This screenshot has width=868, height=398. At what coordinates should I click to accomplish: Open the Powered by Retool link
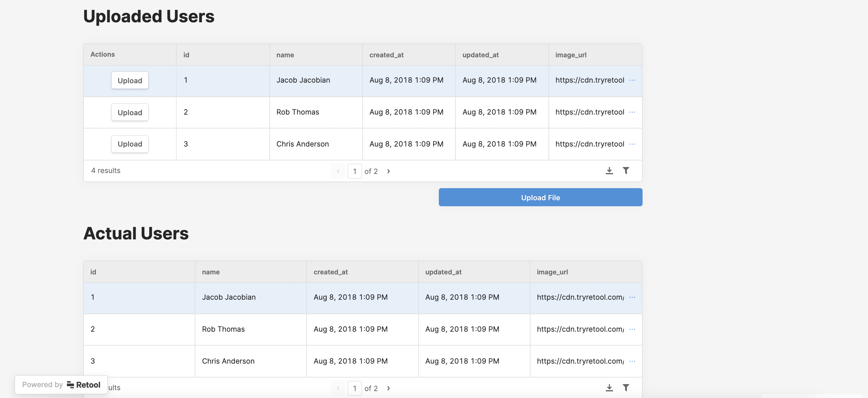coord(61,384)
